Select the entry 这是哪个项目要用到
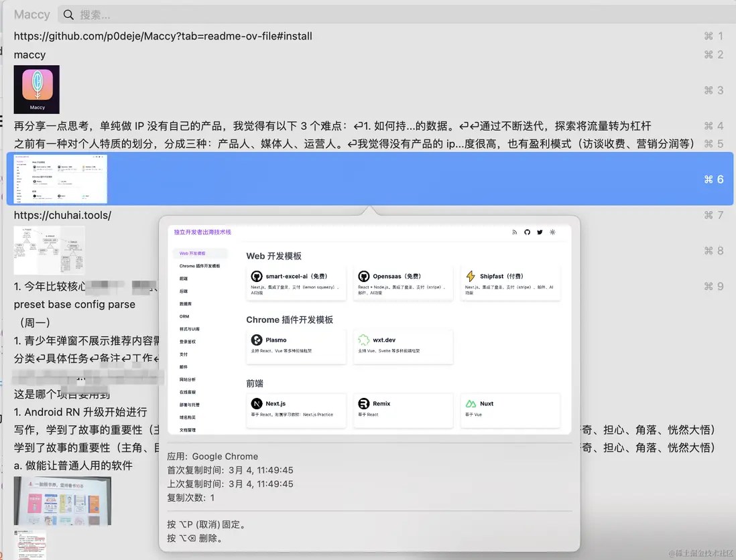This screenshot has width=736, height=560. [62, 394]
